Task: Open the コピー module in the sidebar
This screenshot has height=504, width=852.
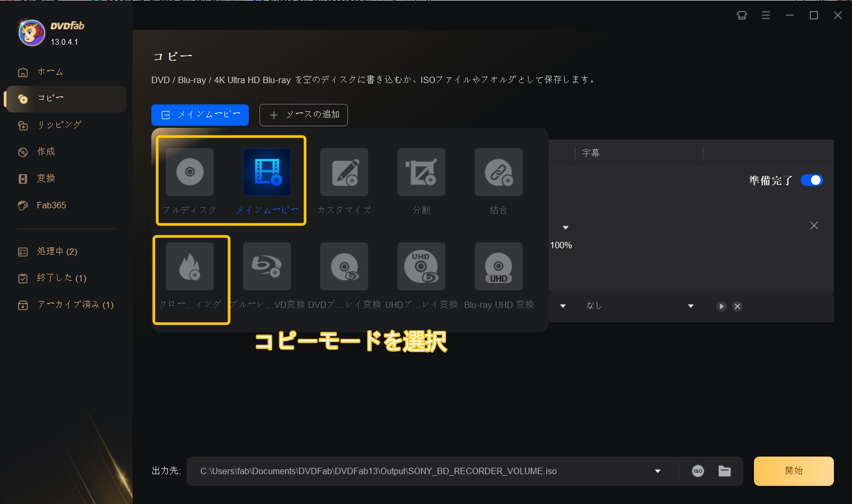Action: point(66,99)
